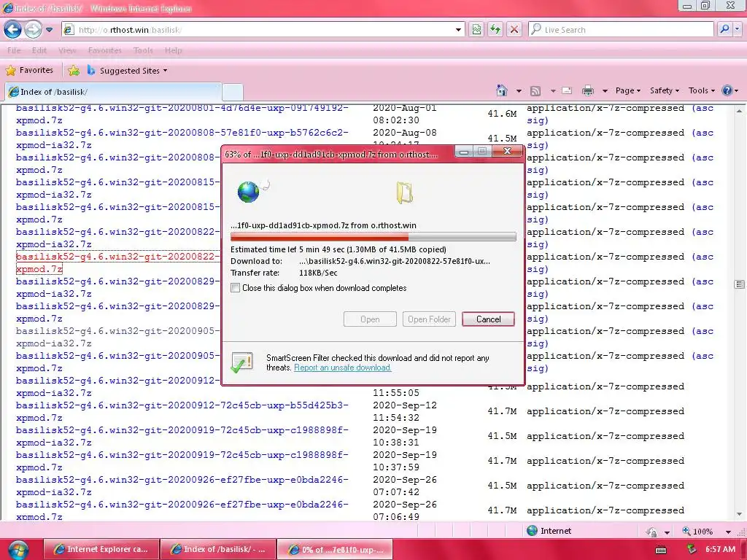Open the recent pages dropdown beside Forward
The image size is (747, 560).
tap(49, 29)
